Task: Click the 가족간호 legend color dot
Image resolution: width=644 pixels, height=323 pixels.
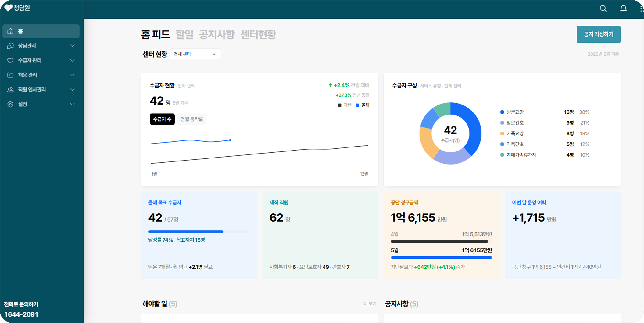Action: (x=502, y=144)
